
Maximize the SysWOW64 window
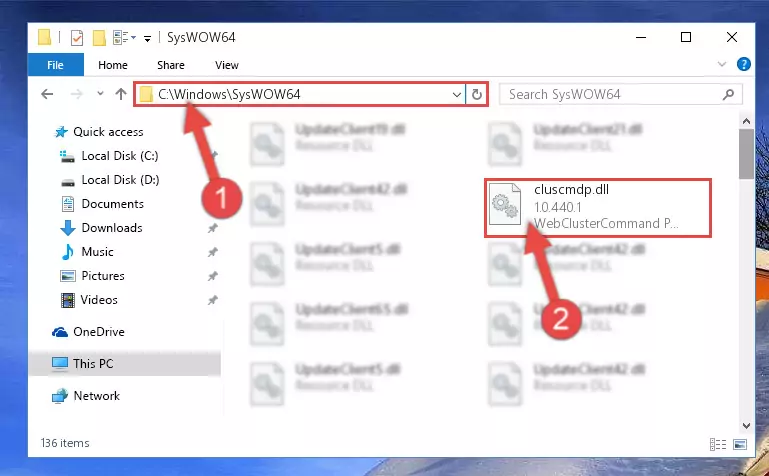[686, 37]
